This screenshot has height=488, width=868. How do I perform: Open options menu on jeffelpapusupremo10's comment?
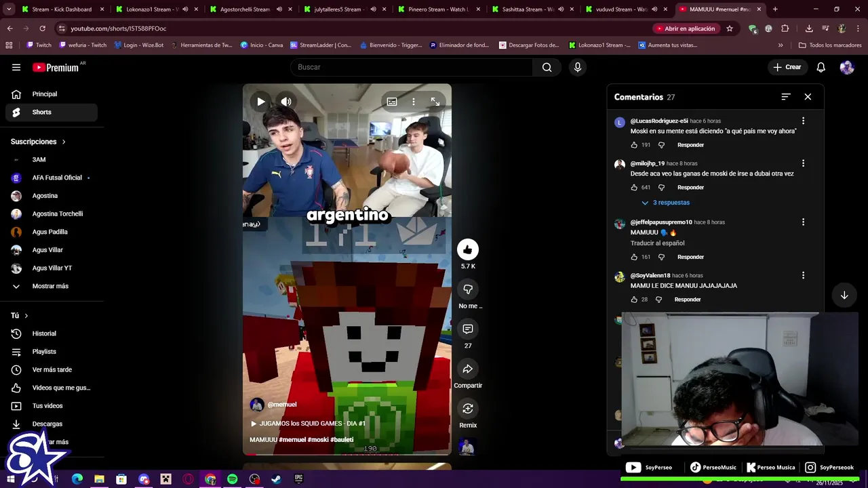(803, 222)
